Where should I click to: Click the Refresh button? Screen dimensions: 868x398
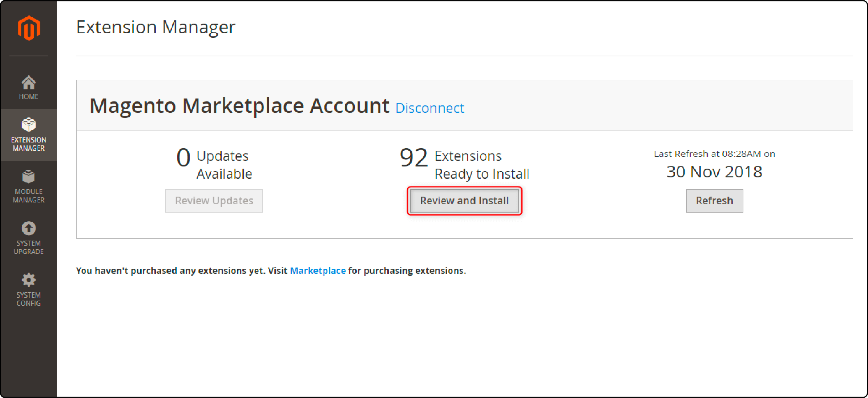click(715, 200)
